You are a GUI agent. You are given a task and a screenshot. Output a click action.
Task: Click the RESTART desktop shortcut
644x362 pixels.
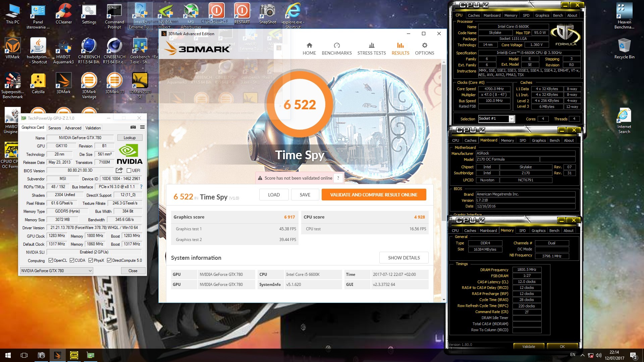coord(242,14)
